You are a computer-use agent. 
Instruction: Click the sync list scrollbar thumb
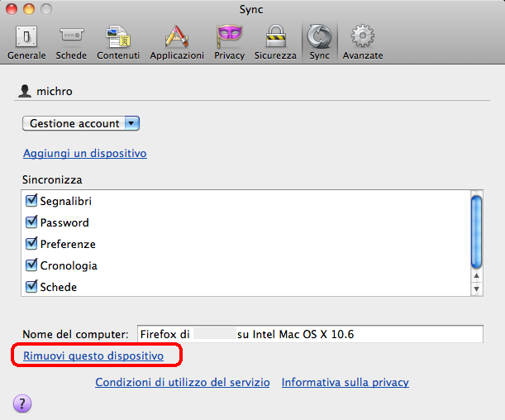pos(476,231)
